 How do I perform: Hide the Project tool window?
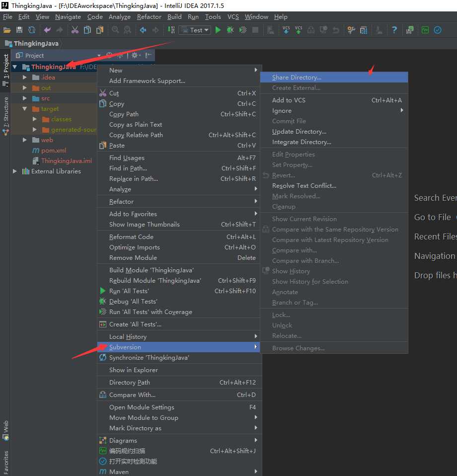(148, 56)
